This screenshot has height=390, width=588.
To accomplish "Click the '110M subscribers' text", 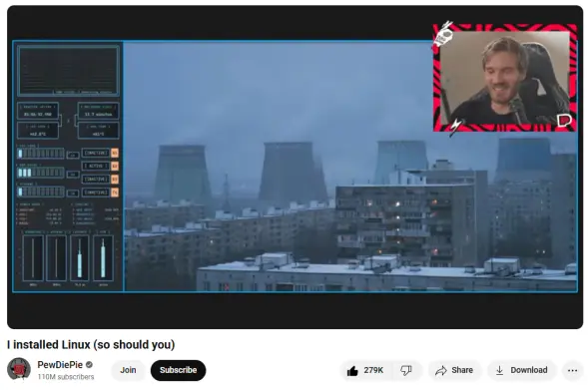I will [x=66, y=377].
